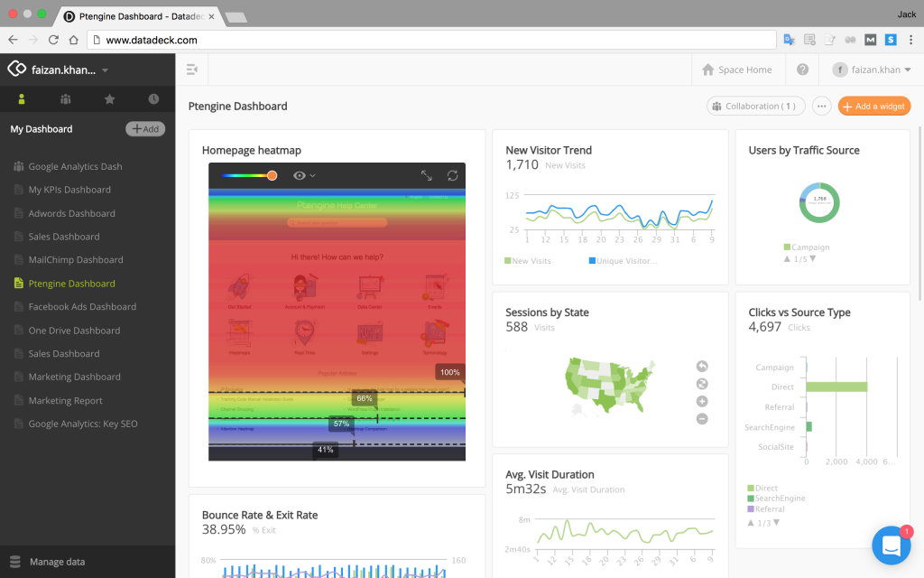
Task: Zoom out on the state map
Action: (x=701, y=418)
